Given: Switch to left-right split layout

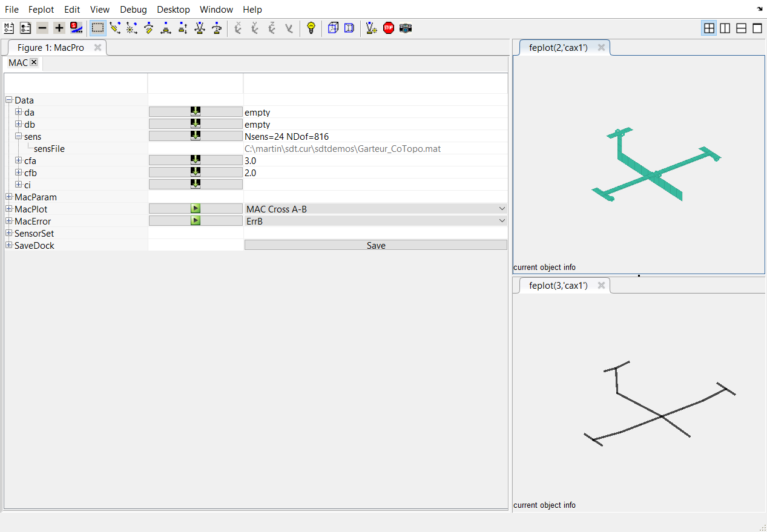Looking at the screenshot, I should click(x=725, y=28).
